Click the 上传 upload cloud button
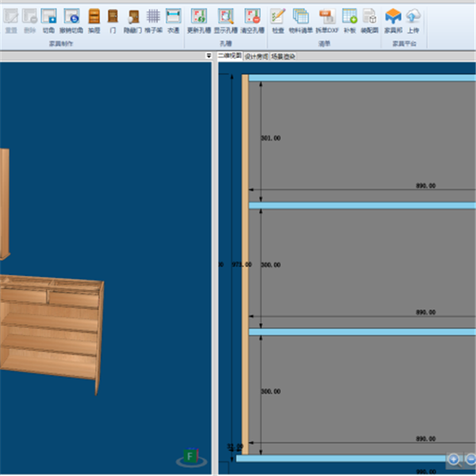This screenshot has width=476, height=476. point(413,19)
